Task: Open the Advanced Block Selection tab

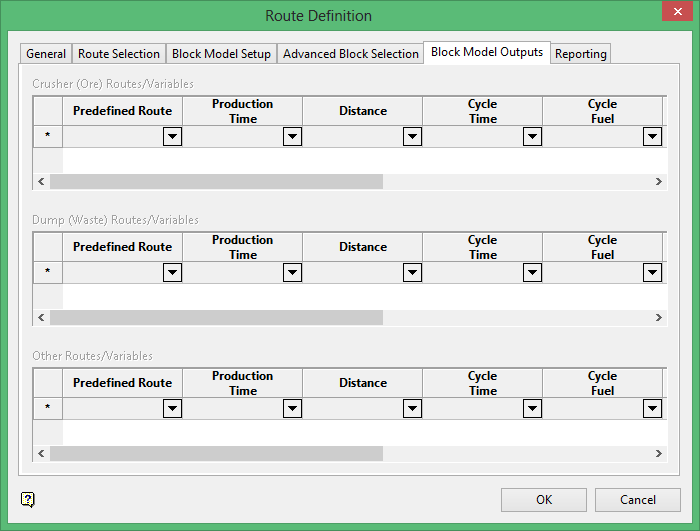Action: (350, 54)
